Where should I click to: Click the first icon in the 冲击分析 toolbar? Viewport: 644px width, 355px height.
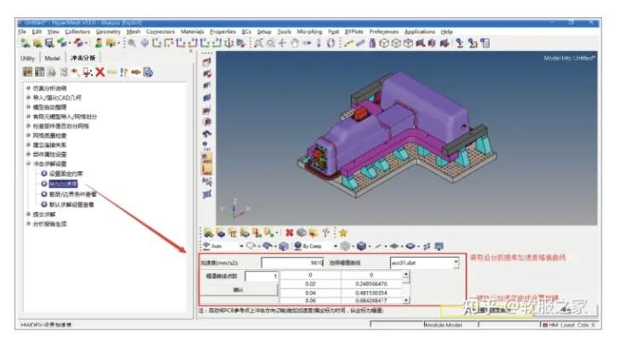[27, 72]
